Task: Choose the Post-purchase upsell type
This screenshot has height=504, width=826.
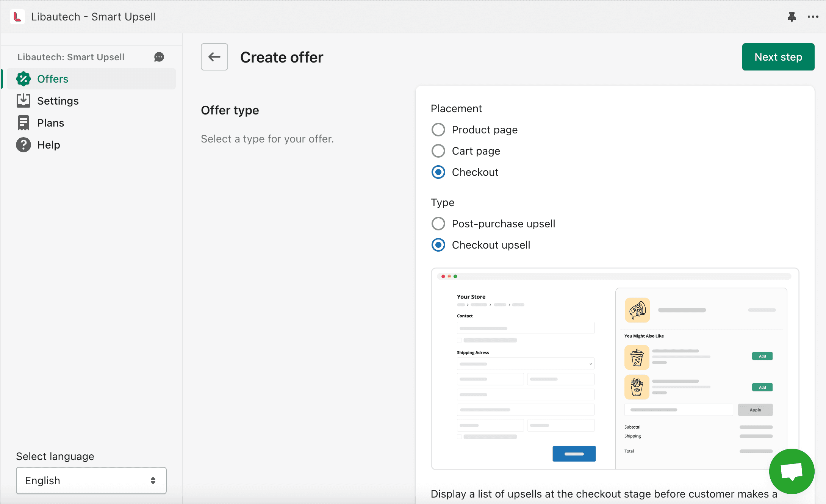Action: pos(438,224)
